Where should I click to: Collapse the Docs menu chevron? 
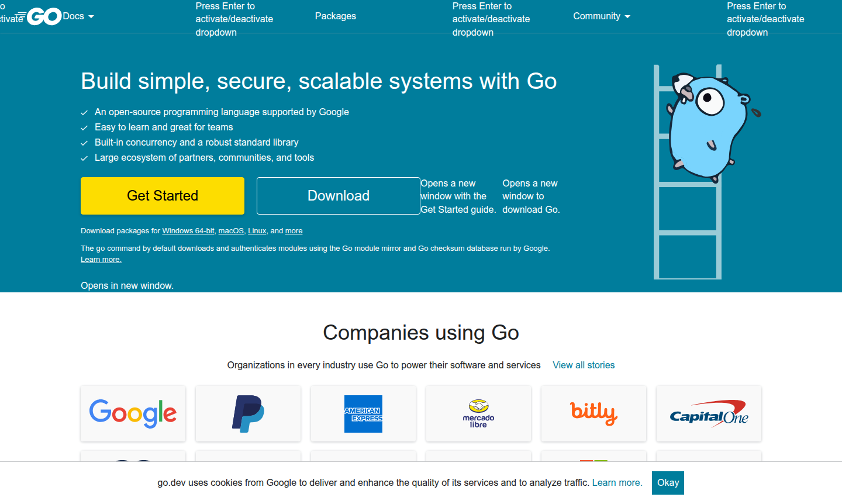92,16
